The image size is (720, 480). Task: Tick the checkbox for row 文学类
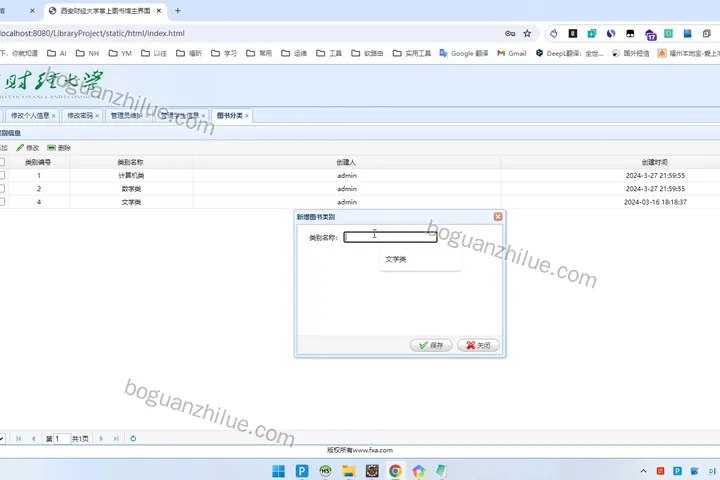(2, 202)
